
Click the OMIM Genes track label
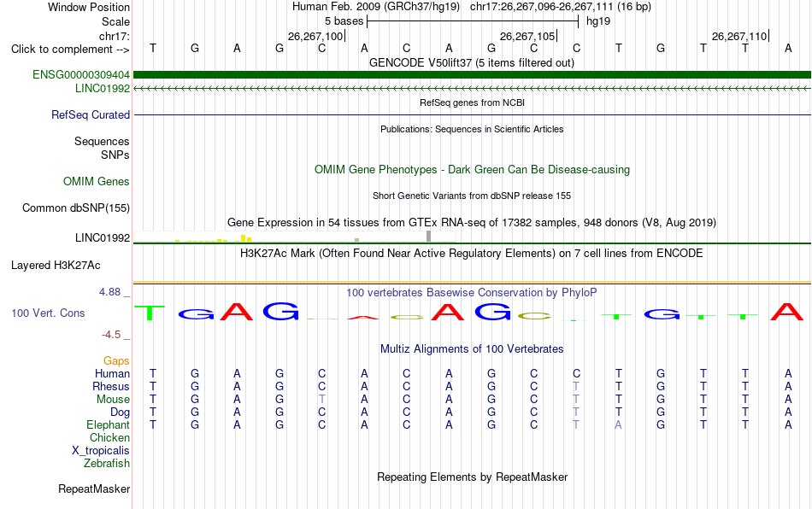click(96, 182)
